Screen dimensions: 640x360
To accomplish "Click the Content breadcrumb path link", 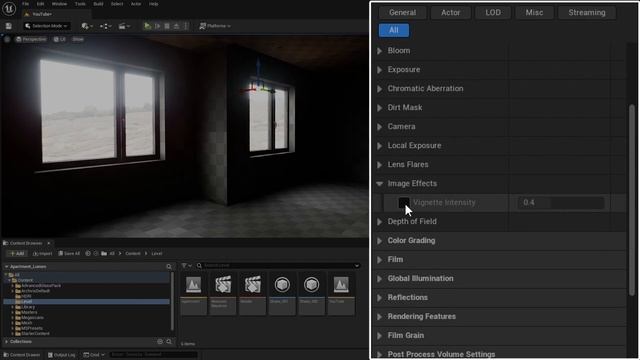I will [133, 253].
